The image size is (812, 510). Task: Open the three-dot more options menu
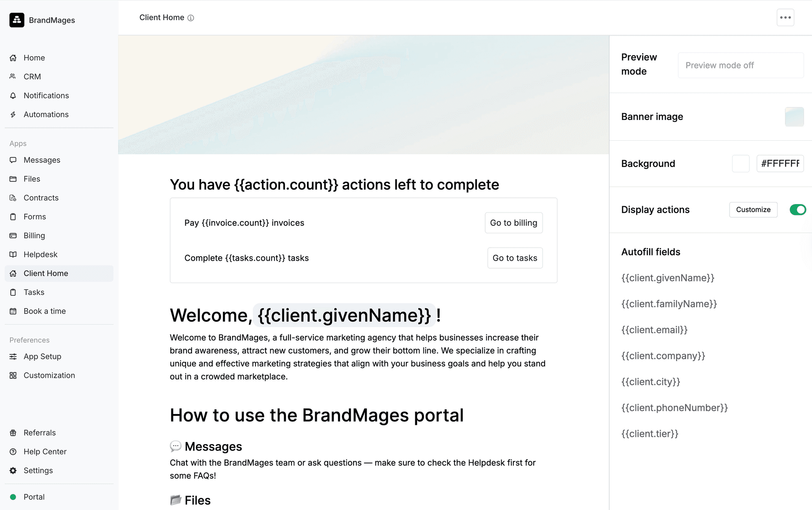(x=785, y=18)
